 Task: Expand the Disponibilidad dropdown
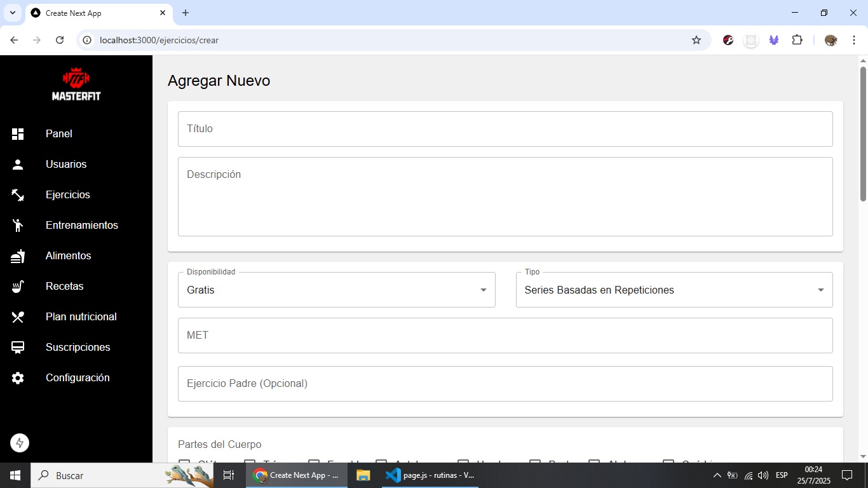[337, 290]
